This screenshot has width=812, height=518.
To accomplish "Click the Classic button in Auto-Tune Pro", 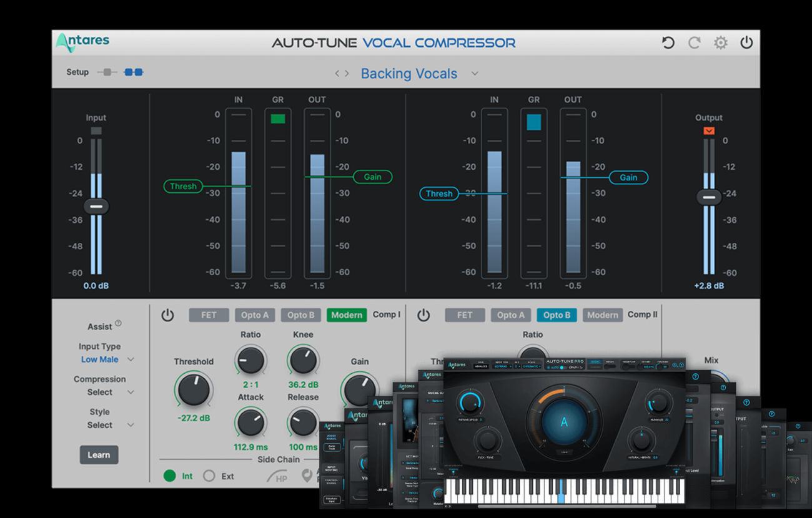I will coord(595,361).
